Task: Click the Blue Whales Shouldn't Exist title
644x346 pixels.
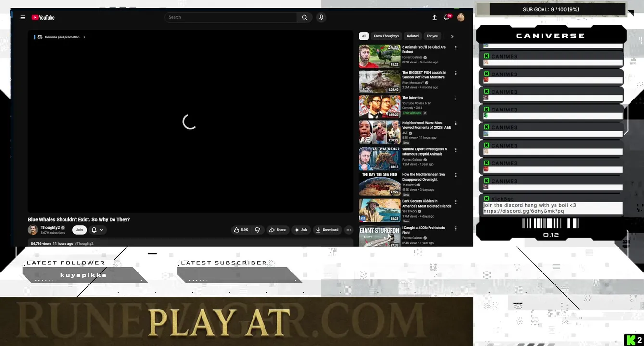Action: [79, 220]
